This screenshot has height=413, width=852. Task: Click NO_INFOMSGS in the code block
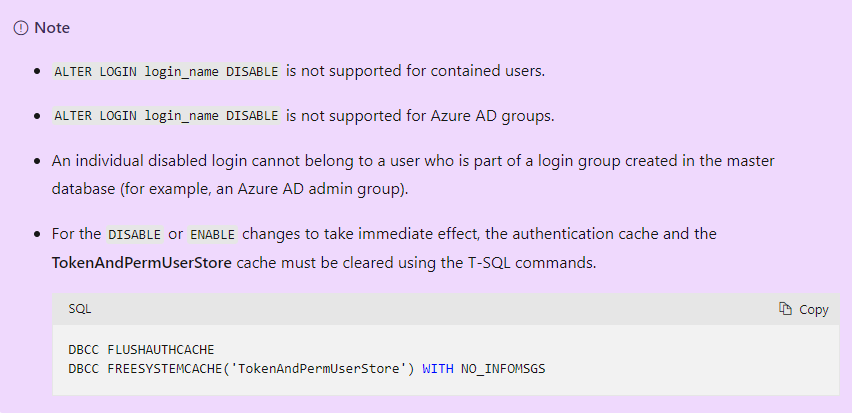pos(503,368)
